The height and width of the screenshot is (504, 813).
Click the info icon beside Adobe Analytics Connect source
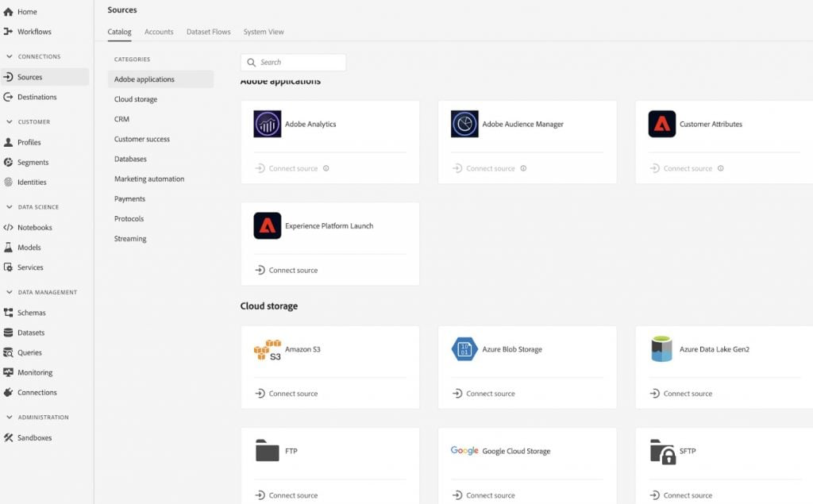326,168
